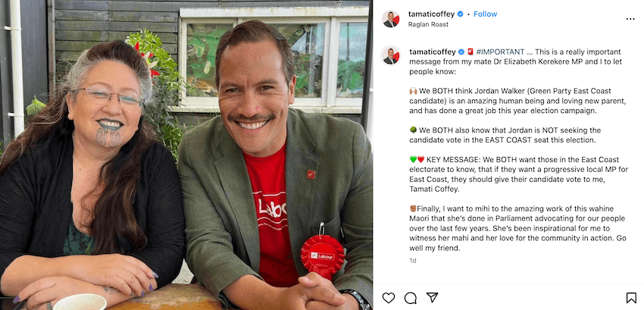Click the red siren emoji in caption
The width and height of the screenshot is (644, 310).
tap(470, 52)
